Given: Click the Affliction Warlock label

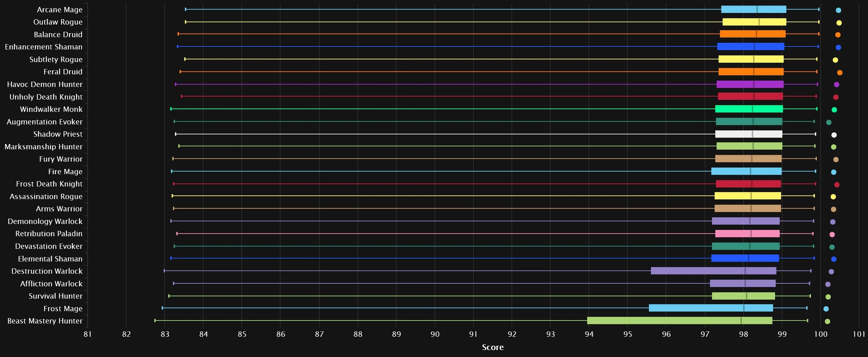Looking at the screenshot, I should point(51,284).
